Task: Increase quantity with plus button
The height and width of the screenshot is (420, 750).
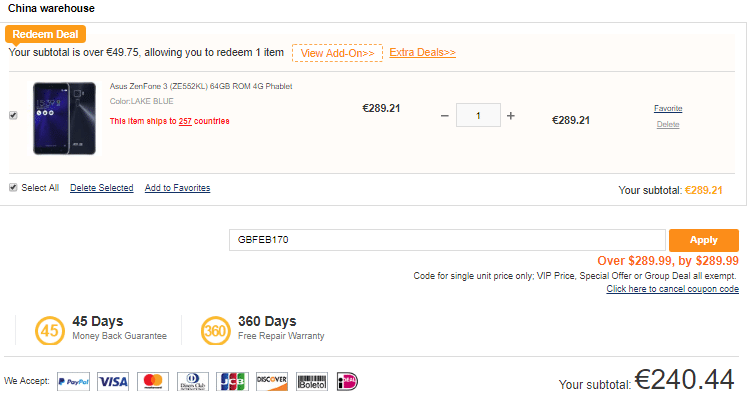Action: coord(510,116)
